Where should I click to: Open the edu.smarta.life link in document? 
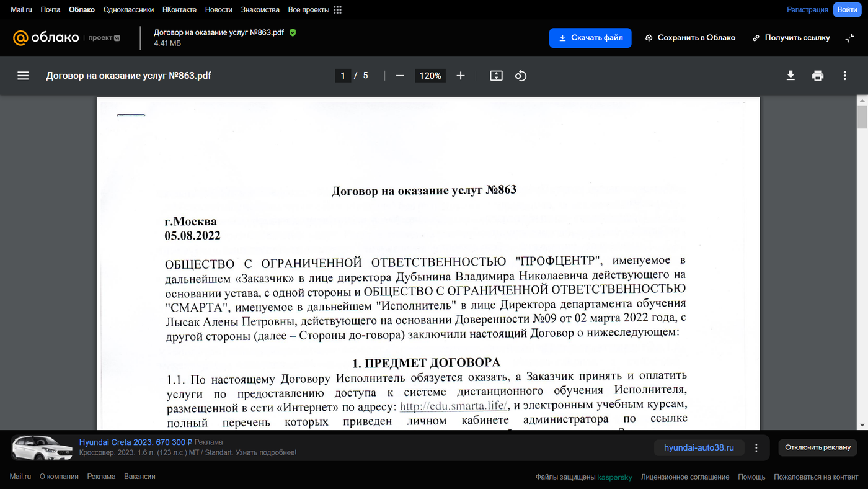tap(454, 406)
